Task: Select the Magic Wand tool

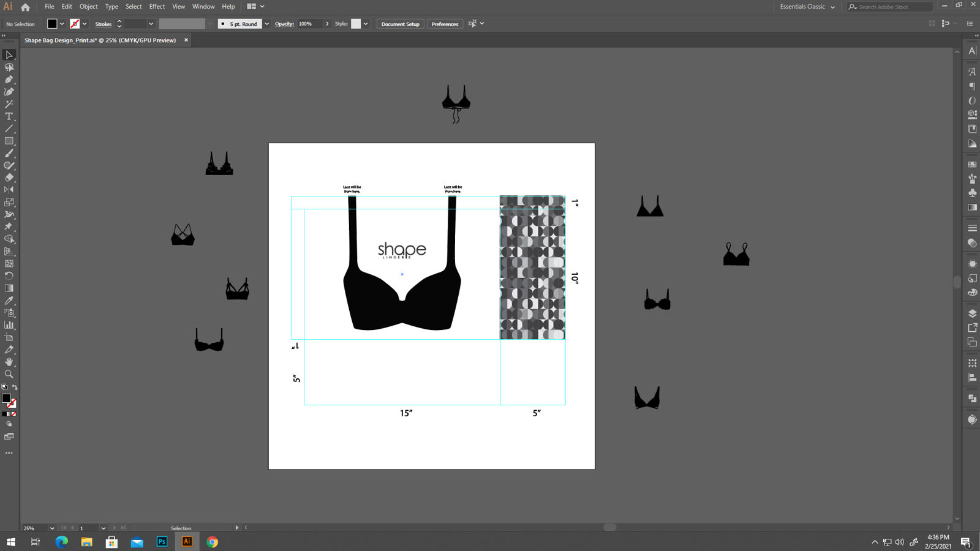Action: (9, 104)
